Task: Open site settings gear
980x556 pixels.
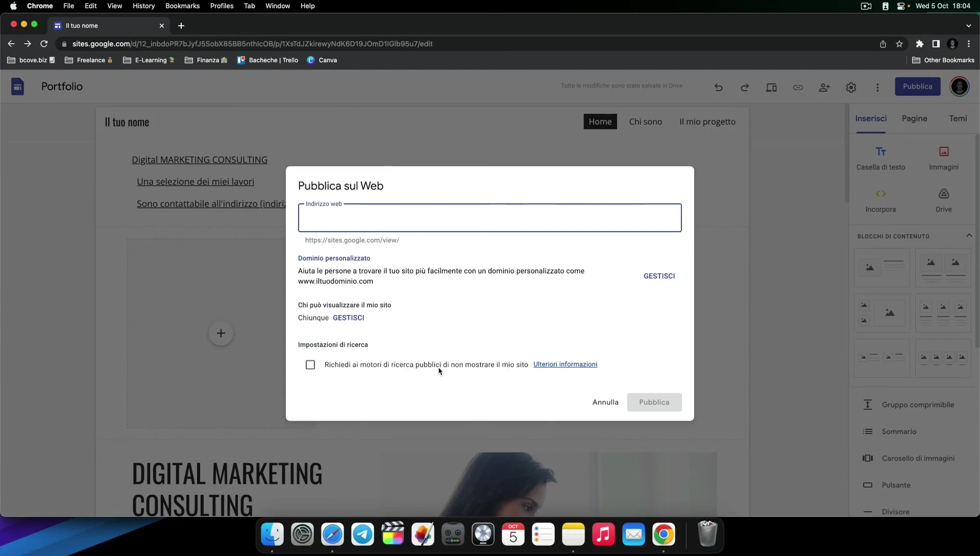Action: point(851,87)
